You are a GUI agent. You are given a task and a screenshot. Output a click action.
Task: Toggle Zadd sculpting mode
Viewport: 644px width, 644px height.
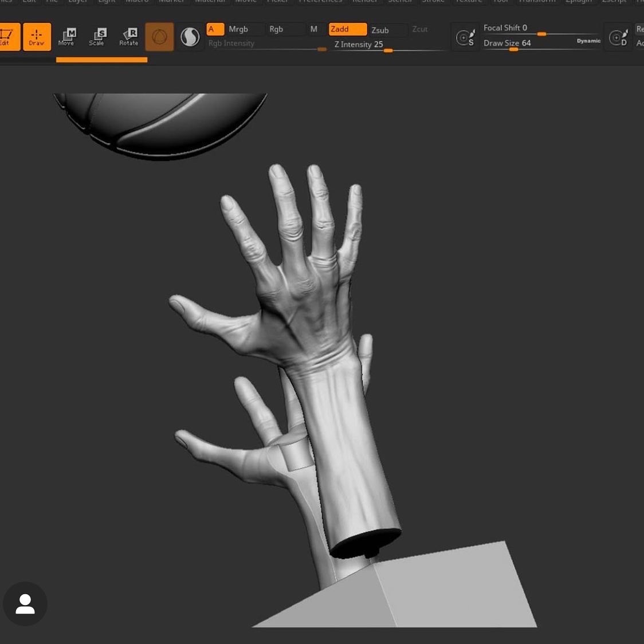(347, 29)
